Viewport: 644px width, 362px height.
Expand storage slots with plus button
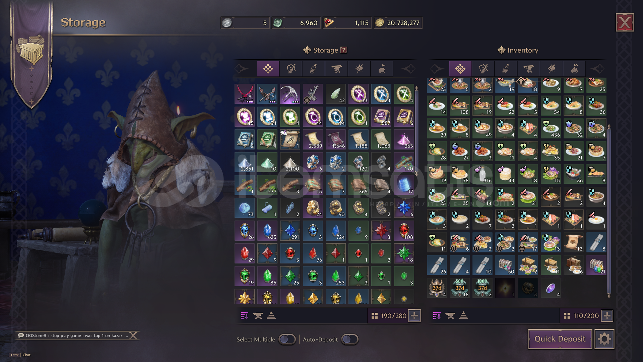point(414,316)
